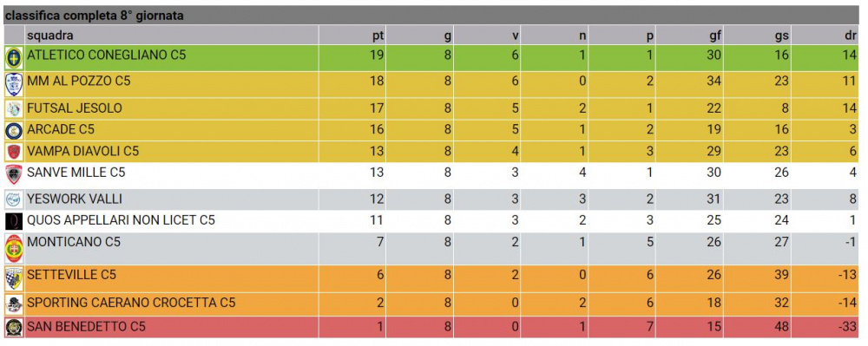
Task: Sort by the 'squadra' column header
Action: coord(49,36)
